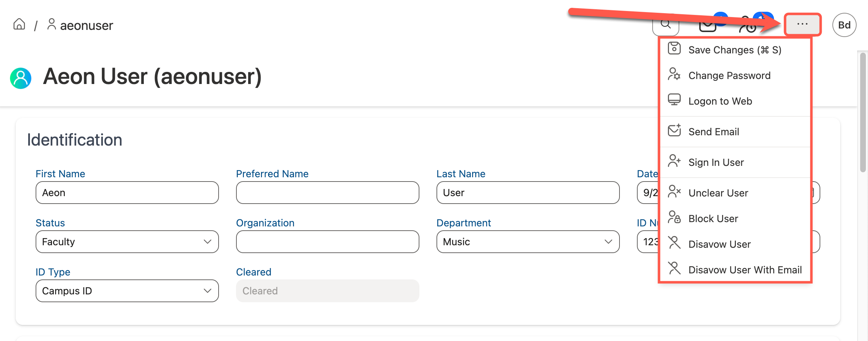Click the ellipsis more options icon
This screenshot has height=341, width=868.
[x=802, y=24]
